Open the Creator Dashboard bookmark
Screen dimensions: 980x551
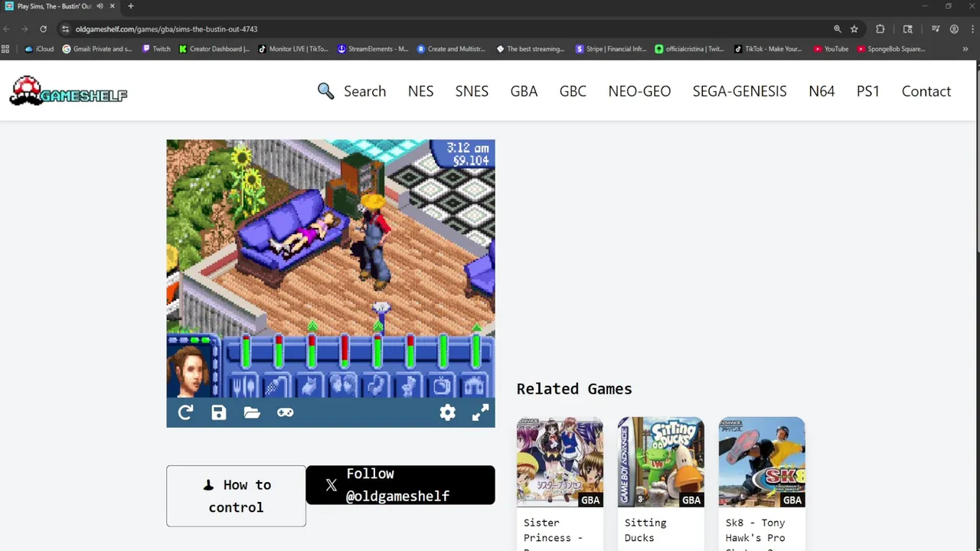pos(214,49)
